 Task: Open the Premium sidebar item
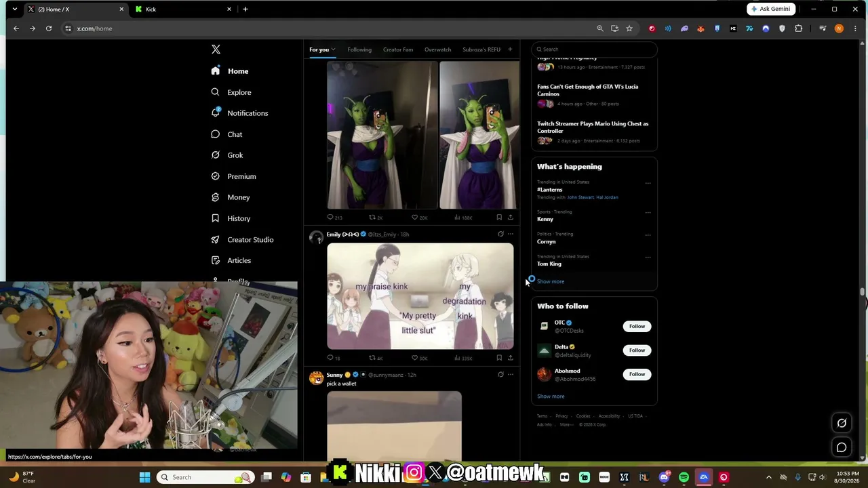(x=233, y=176)
